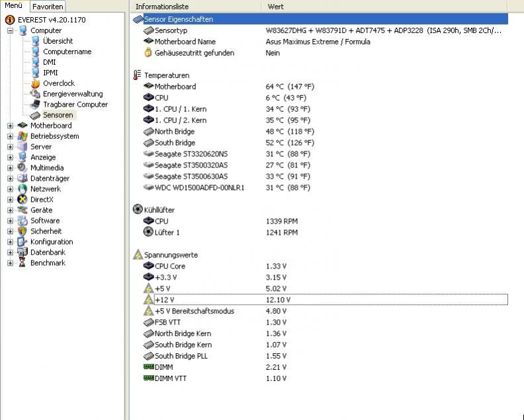Viewport: 524px width, 420px height.
Task: Click the Sensoren chip icon
Action: click(x=35, y=115)
